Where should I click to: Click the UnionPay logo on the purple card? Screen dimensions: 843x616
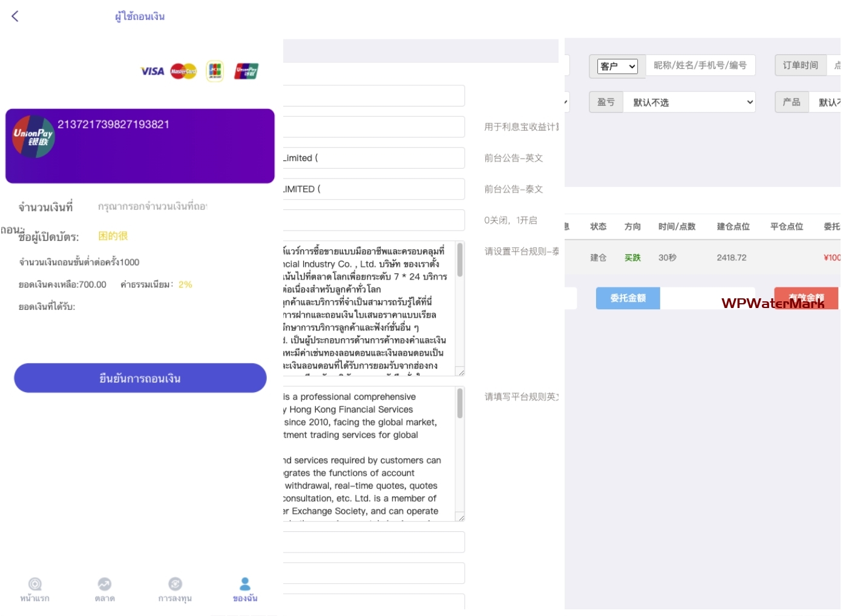[33, 137]
